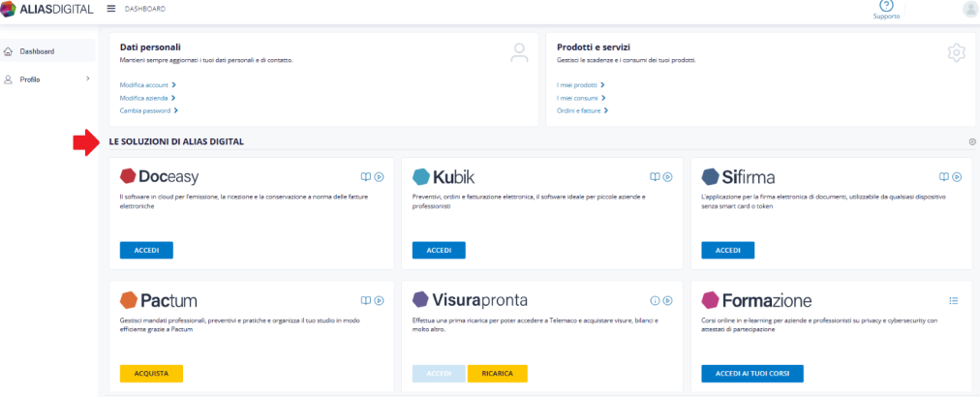Open the Profilo sidebar item
The width and height of the screenshot is (980, 397).
(x=48, y=79)
